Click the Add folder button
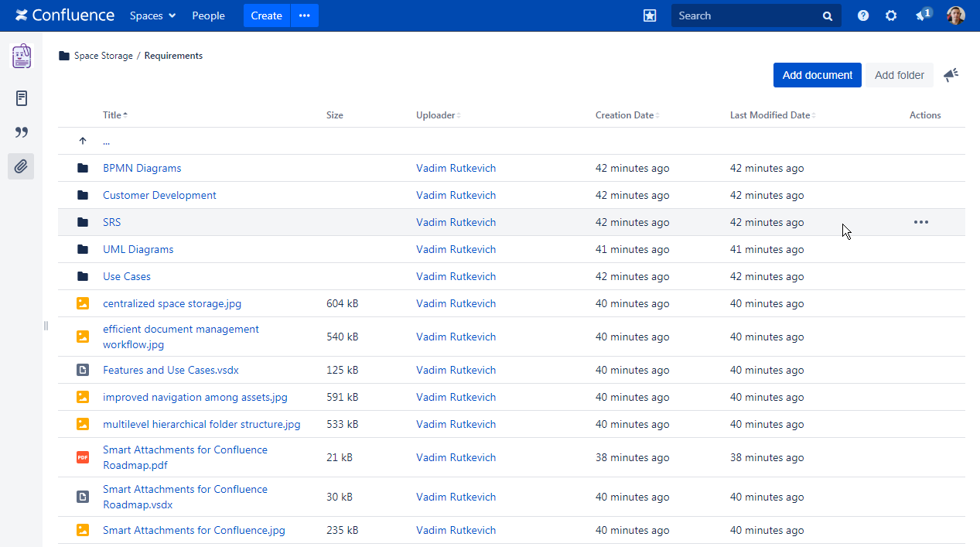This screenshot has height=547, width=980. (x=899, y=75)
